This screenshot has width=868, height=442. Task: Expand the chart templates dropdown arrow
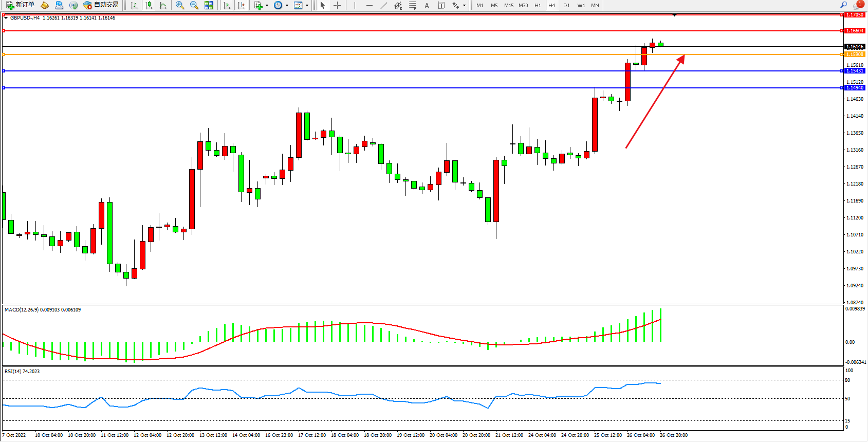click(x=307, y=5)
